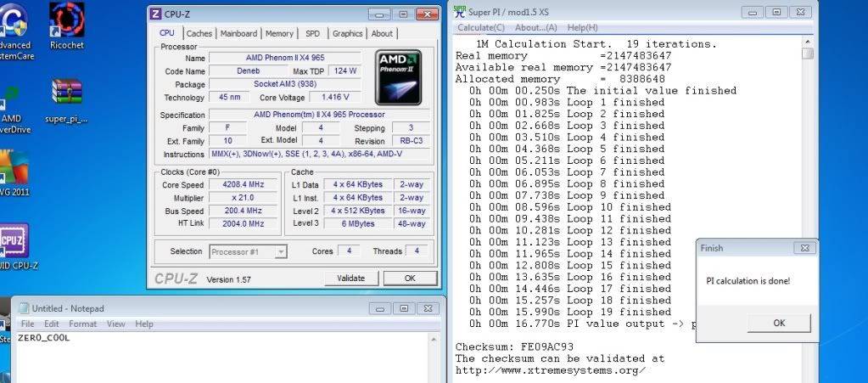Image resolution: width=868 pixels, height=383 pixels.
Task: Open the super_pi WinRAR archive icon
Action: pos(66,99)
